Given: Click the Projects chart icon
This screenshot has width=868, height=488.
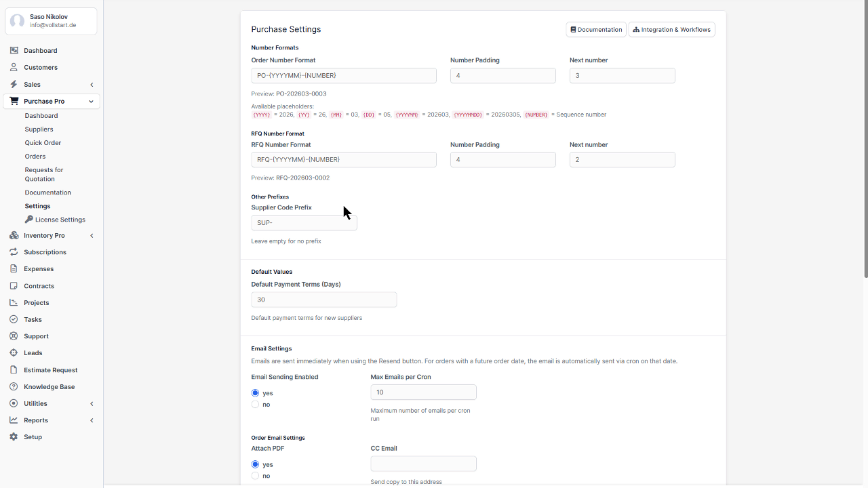Looking at the screenshot, I should tap(14, 303).
